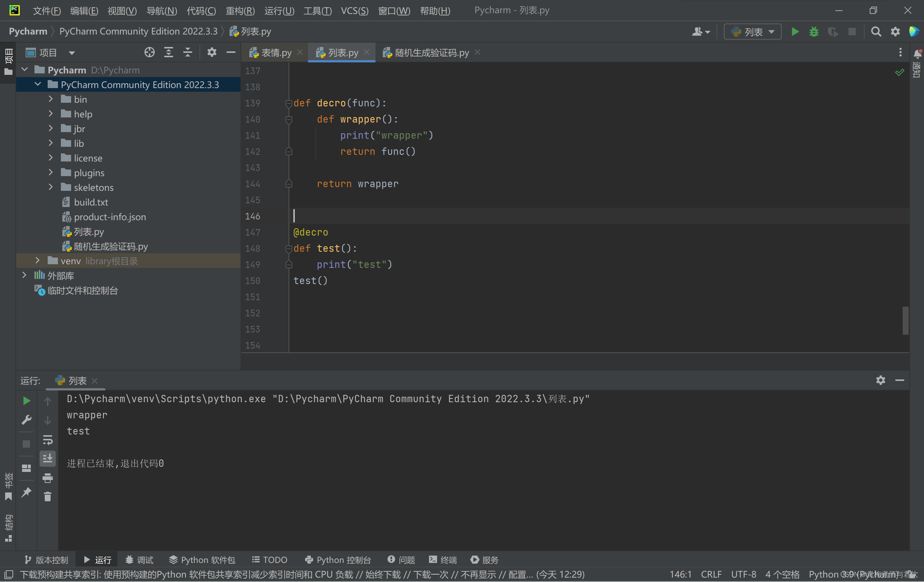Clear the run console with trash icon
Image resolution: width=924 pixels, height=582 pixels.
point(48,497)
